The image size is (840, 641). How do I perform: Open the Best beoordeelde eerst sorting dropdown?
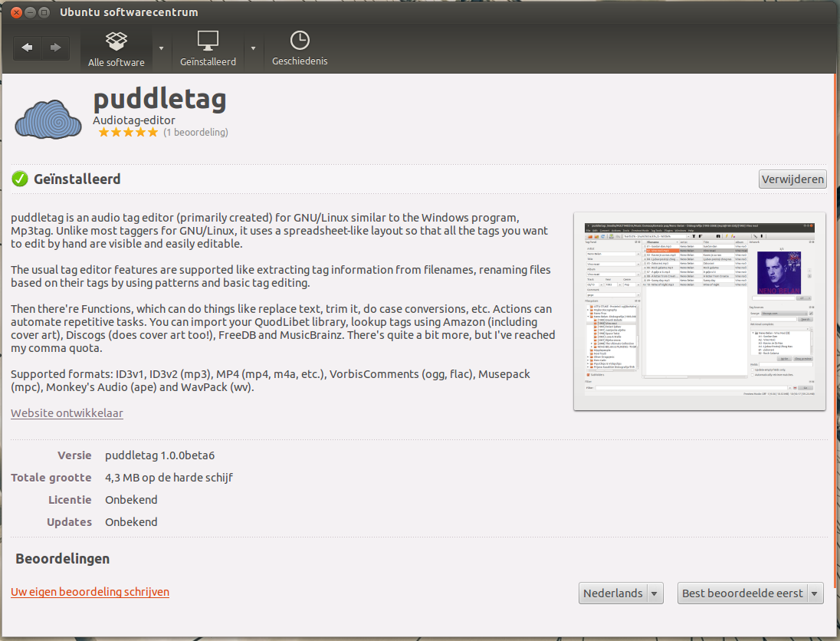click(x=750, y=593)
